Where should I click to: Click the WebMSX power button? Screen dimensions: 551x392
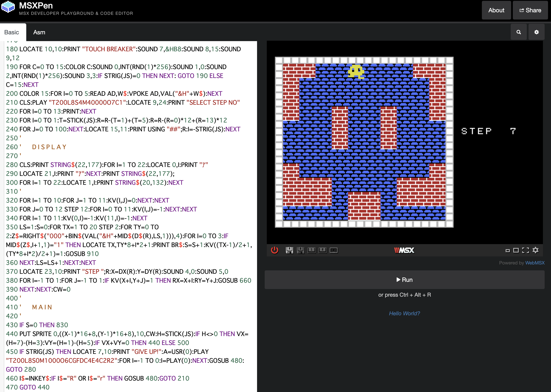click(274, 250)
